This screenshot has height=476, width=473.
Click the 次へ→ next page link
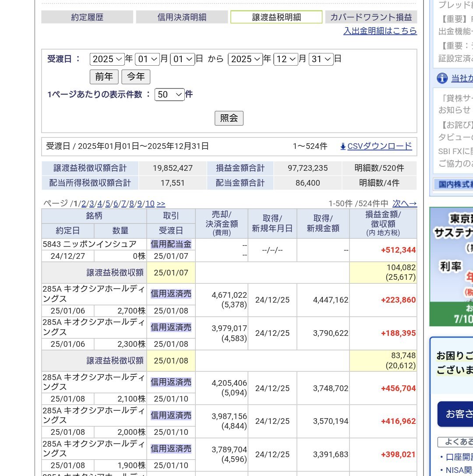pyautogui.click(x=404, y=203)
